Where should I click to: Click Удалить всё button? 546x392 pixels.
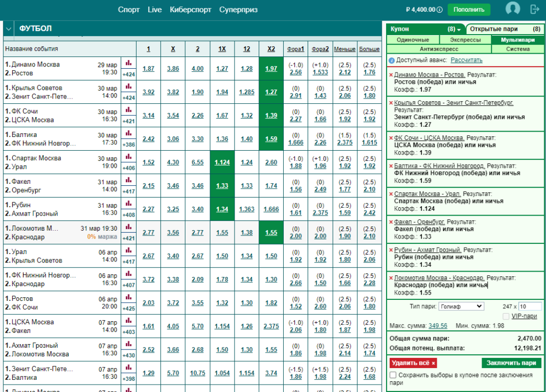[413, 363]
